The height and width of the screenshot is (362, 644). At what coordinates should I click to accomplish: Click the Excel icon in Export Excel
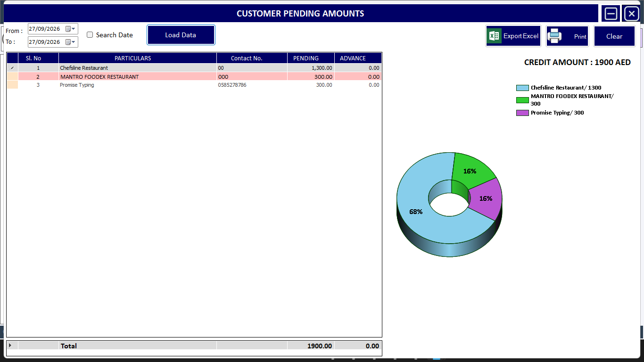click(495, 36)
